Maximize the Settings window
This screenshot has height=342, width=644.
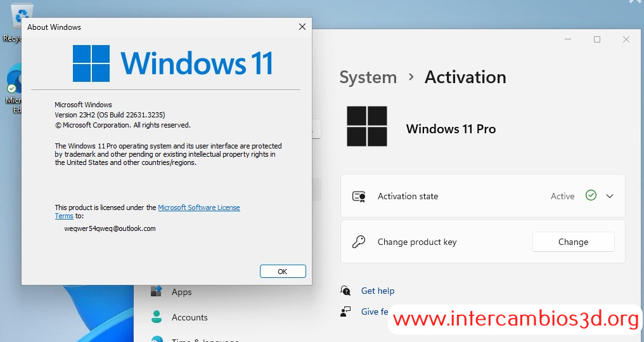coord(597,39)
